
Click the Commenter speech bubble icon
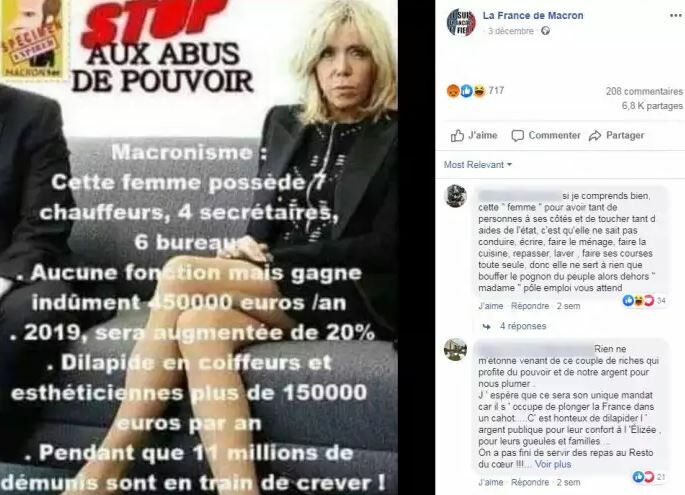tap(518, 136)
